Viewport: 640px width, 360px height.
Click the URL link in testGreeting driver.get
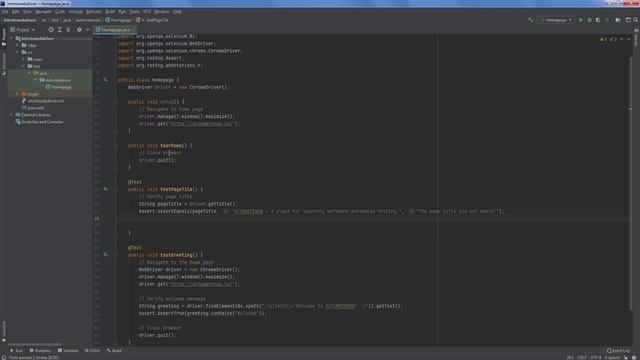[x=201, y=284]
